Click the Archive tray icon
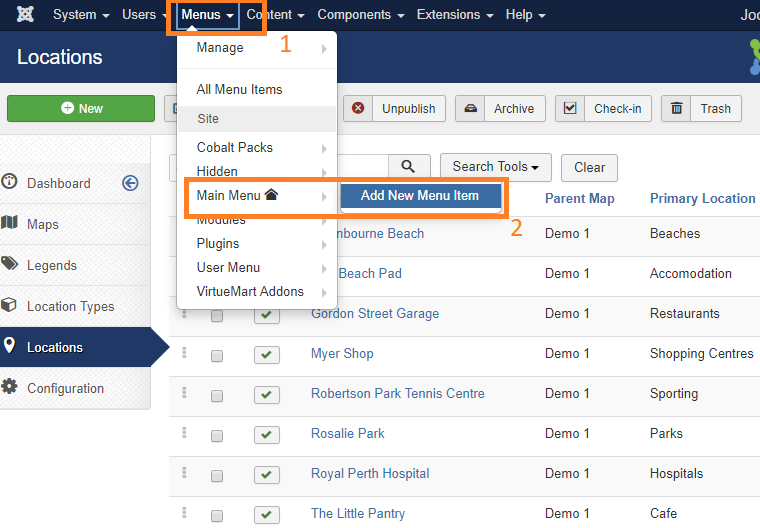 coord(470,108)
